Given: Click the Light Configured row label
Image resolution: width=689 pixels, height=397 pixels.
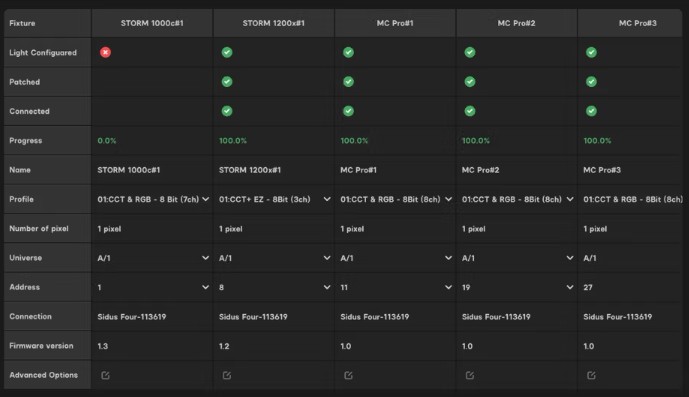Looking at the screenshot, I should 43,52.
